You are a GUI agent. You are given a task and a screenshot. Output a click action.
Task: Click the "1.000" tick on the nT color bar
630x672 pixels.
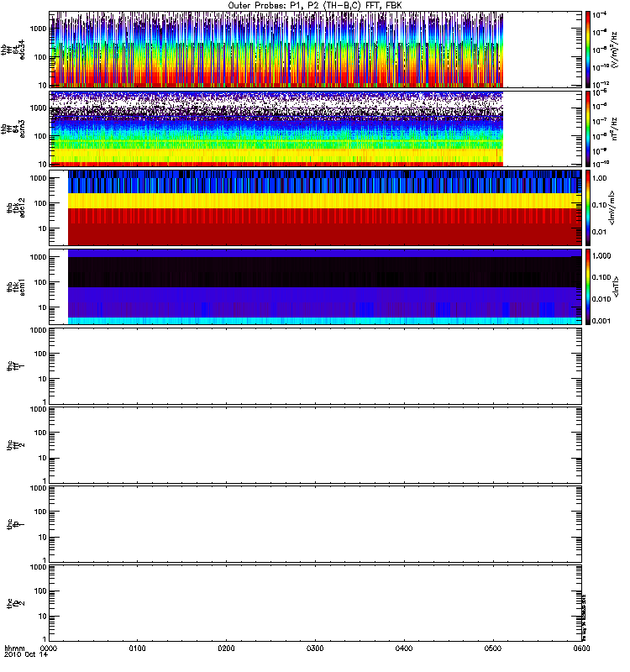tap(601, 256)
